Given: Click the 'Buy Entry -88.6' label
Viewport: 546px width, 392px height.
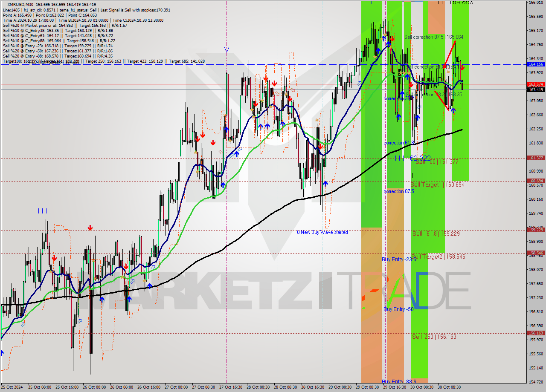Looking at the screenshot, I should tap(398, 382).
